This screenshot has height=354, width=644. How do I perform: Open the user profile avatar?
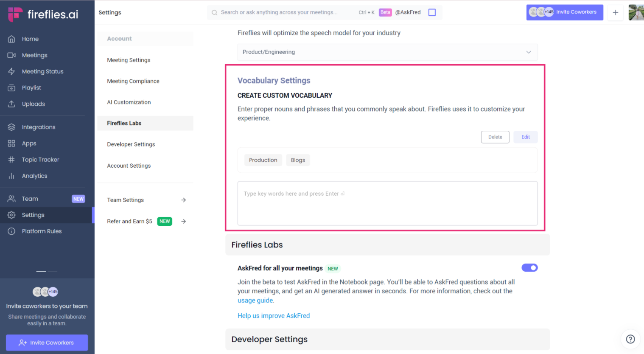(636, 12)
